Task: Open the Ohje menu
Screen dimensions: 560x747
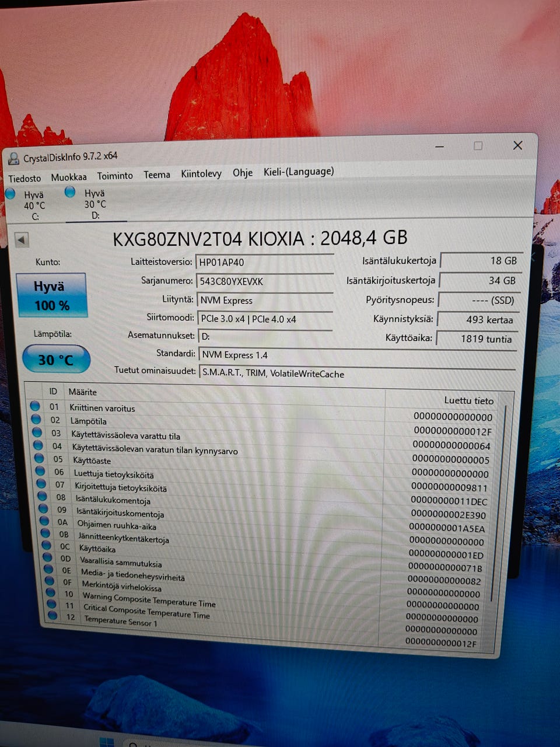Action: [243, 173]
